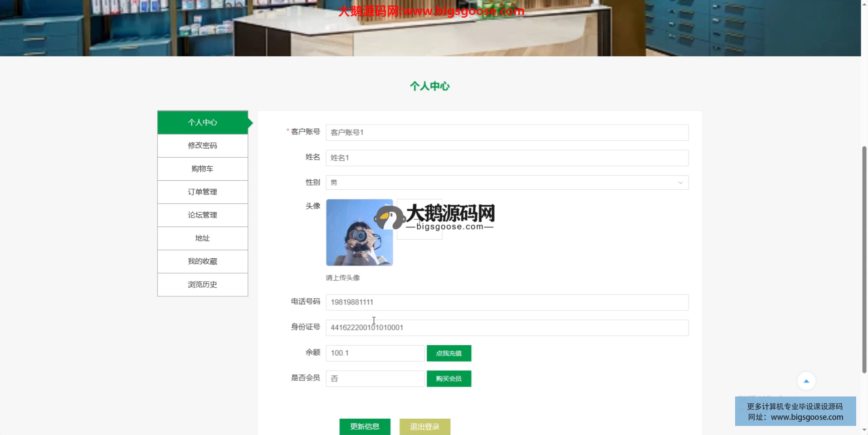Image resolution: width=868 pixels, height=435 pixels.
Task: View 我的收藏 in the sidebar
Action: (x=202, y=261)
